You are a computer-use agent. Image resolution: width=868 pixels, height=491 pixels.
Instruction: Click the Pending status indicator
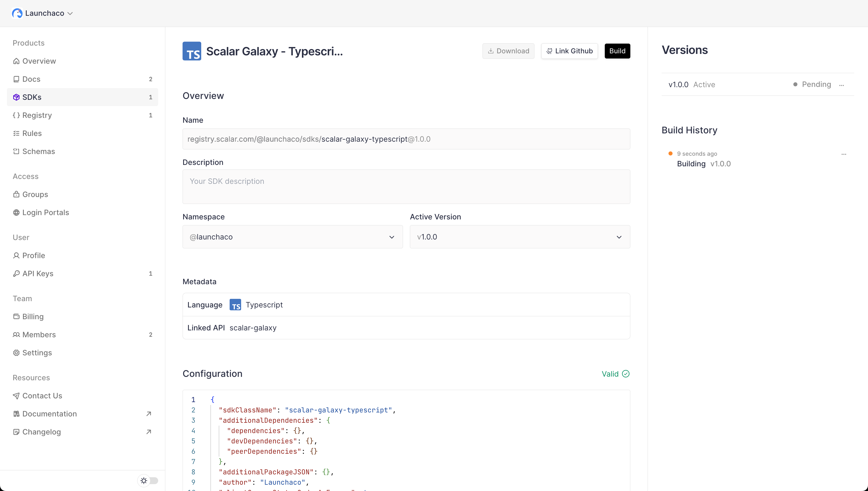point(812,84)
